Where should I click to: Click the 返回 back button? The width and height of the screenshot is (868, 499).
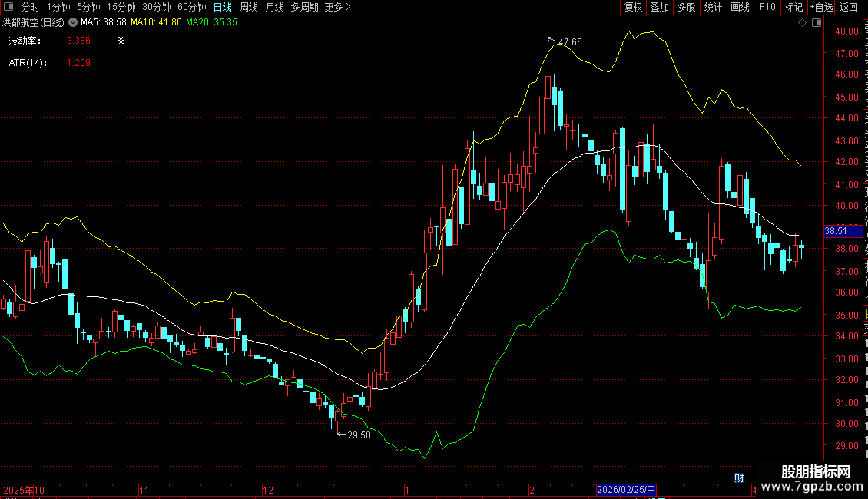pyautogui.click(x=849, y=7)
